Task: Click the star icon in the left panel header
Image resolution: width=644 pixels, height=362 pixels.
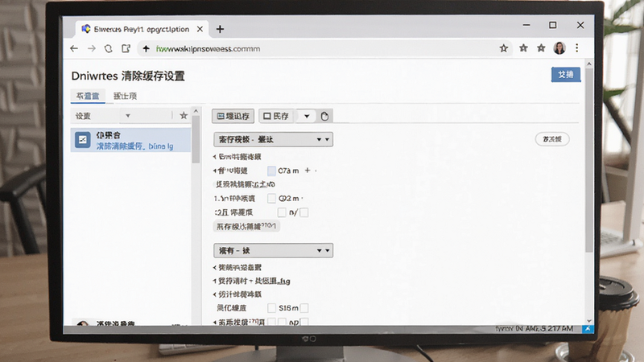Action: 184,116
